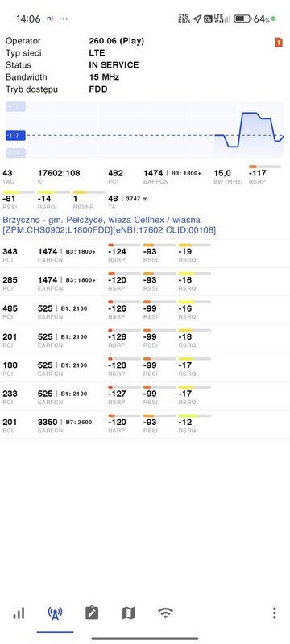Open the clipboard log tab

[x=92, y=613]
